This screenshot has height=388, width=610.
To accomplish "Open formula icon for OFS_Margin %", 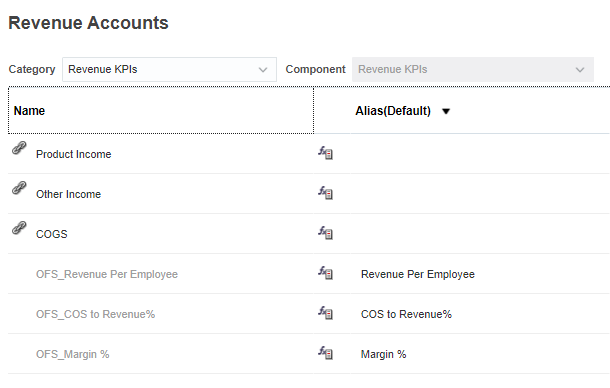I will coord(325,353).
